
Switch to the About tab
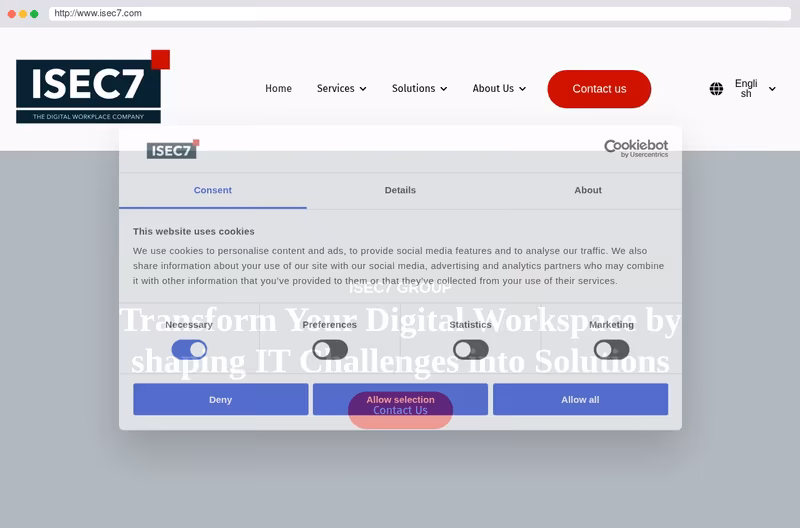pyautogui.click(x=588, y=190)
